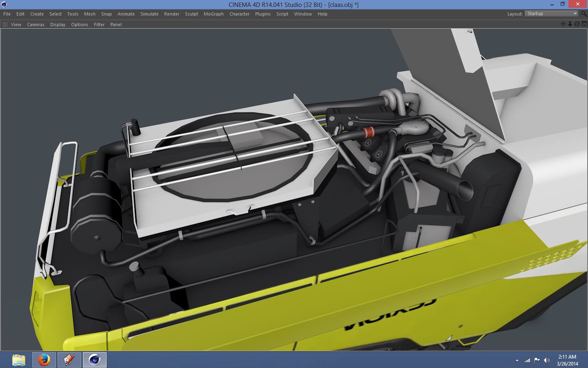This screenshot has height=368, width=588.
Task: Toggle the active viewport maximize icon
Action: (584, 24)
